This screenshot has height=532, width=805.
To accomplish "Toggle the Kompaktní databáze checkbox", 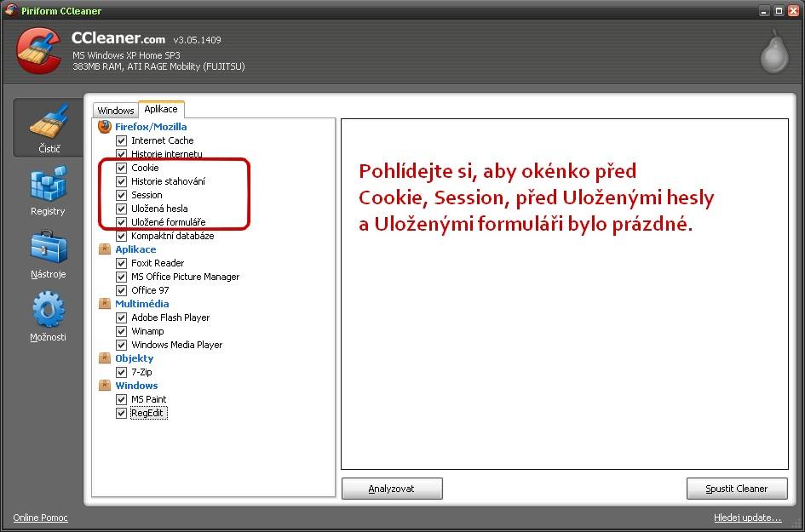I will click(121, 236).
